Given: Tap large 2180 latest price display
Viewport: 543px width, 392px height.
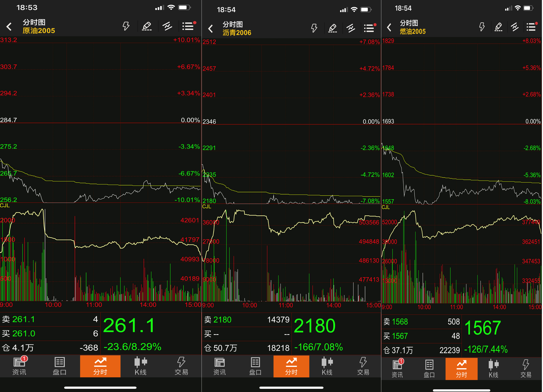Looking at the screenshot, I should pyautogui.click(x=314, y=326).
